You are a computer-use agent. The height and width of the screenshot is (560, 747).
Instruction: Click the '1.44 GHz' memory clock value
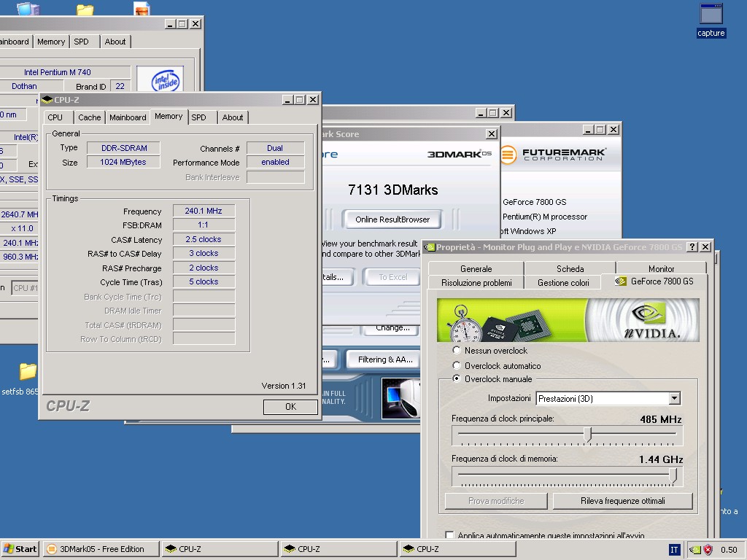coord(661,459)
